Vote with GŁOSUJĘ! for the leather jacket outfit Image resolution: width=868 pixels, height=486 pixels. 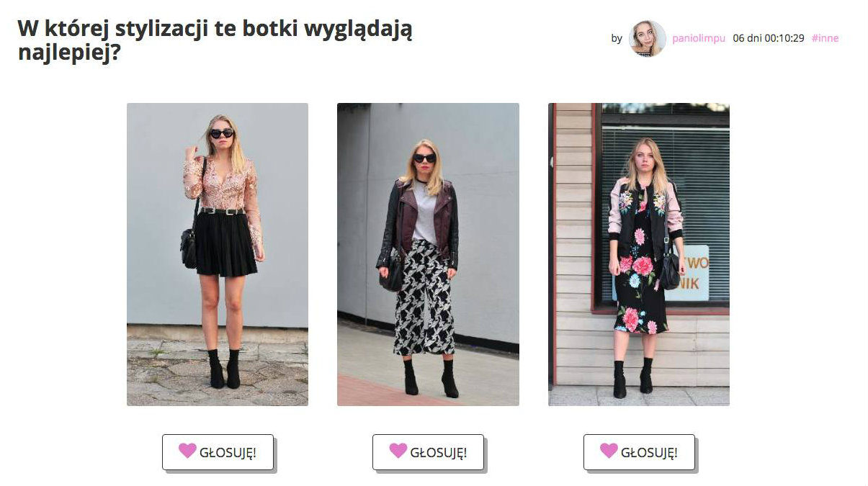tap(428, 452)
